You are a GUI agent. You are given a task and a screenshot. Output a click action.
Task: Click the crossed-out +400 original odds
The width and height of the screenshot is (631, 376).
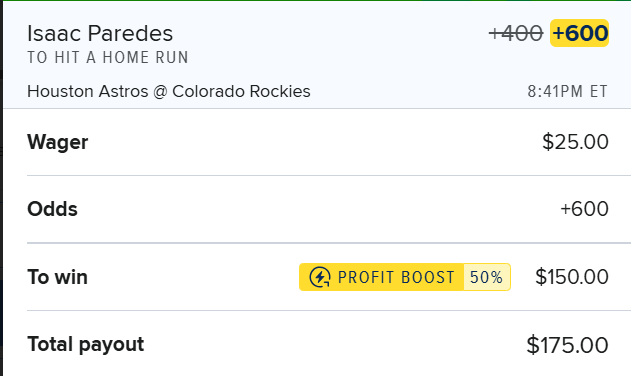coord(516,33)
